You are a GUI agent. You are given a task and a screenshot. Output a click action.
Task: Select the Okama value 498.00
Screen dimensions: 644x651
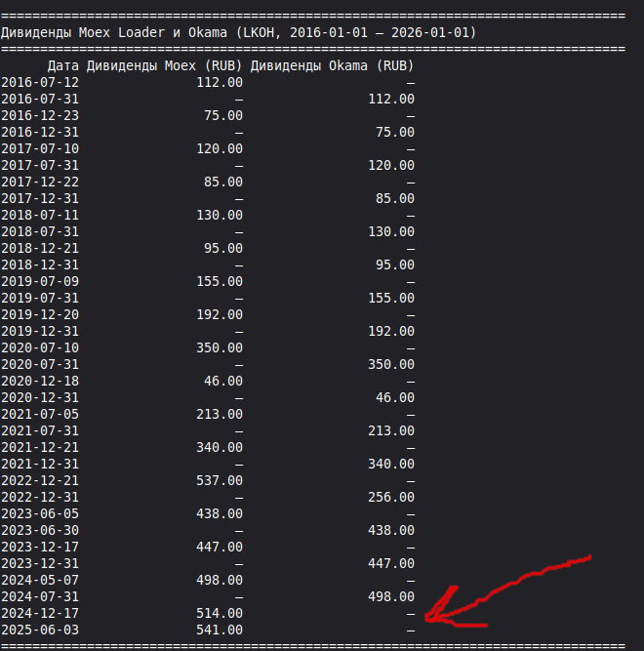coord(391,596)
